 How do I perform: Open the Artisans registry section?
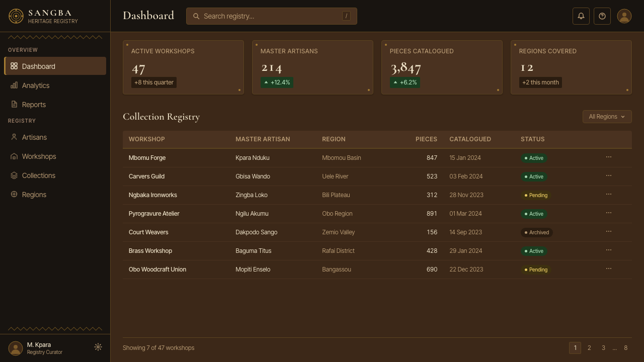click(55, 137)
